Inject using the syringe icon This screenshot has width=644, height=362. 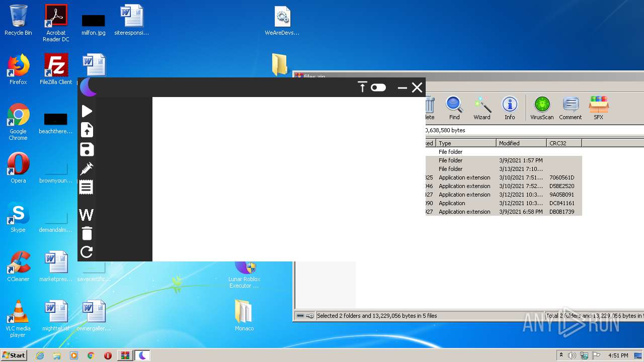[x=87, y=168]
